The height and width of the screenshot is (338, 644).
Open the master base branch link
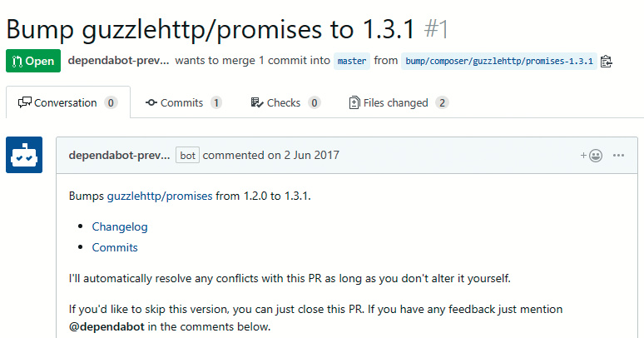pos(352,61)
